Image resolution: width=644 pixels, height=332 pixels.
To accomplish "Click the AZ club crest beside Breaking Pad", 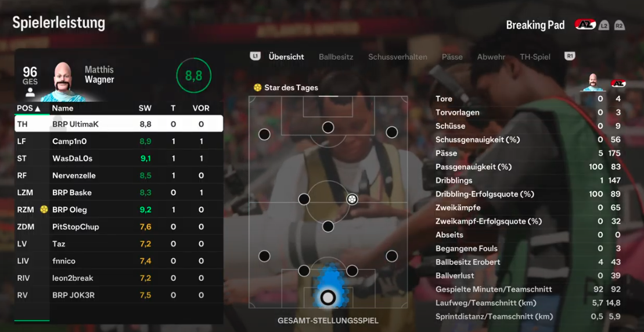I will (585, 24).
